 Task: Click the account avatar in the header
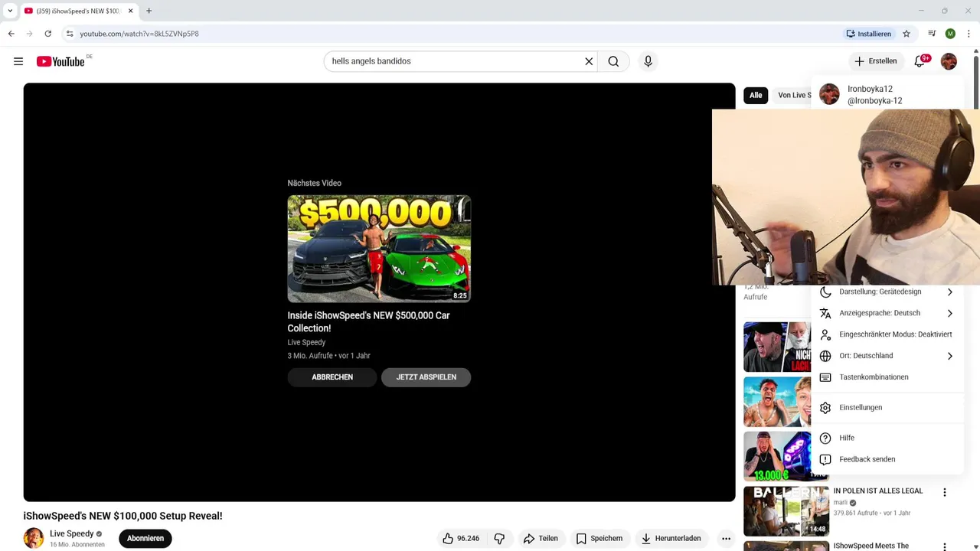click(x=949, y=61)
